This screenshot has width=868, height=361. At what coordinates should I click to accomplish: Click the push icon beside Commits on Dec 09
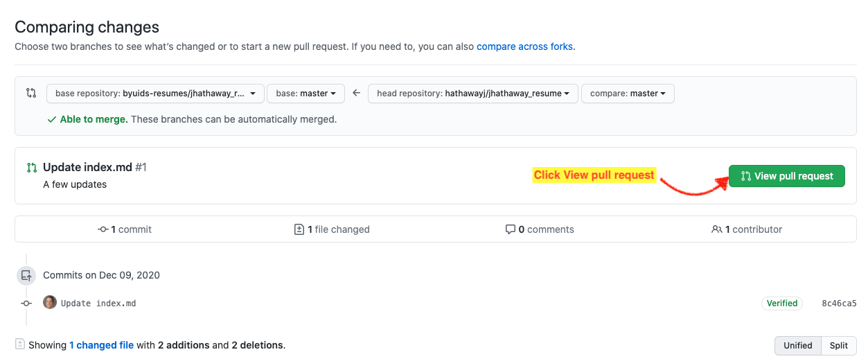26,275
